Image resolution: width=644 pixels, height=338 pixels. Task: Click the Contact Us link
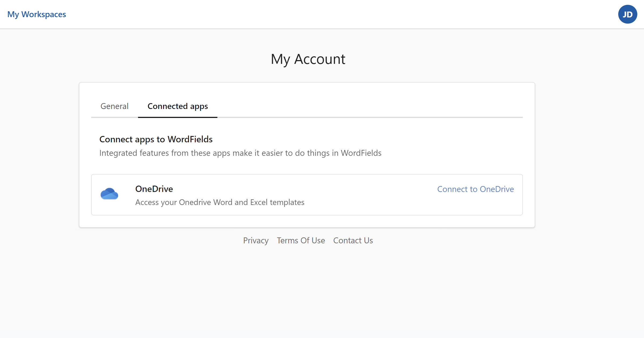coord(353,240)
